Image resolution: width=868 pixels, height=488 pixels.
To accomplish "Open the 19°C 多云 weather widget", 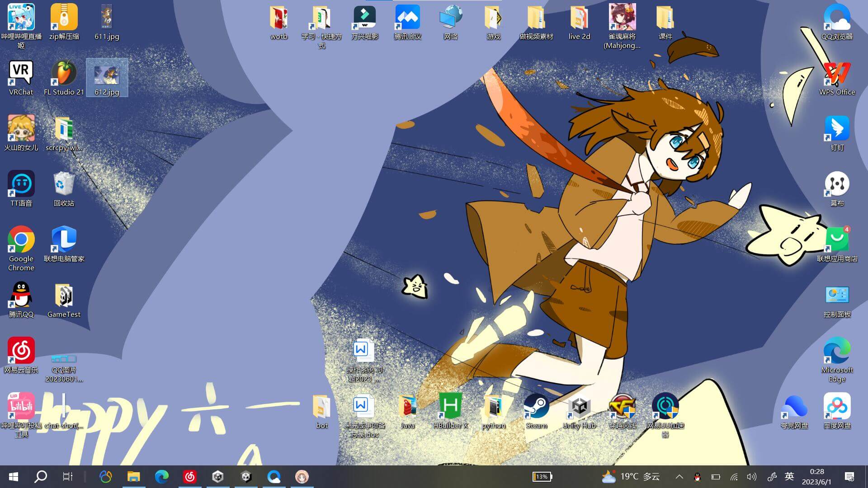I will (631, 477).
